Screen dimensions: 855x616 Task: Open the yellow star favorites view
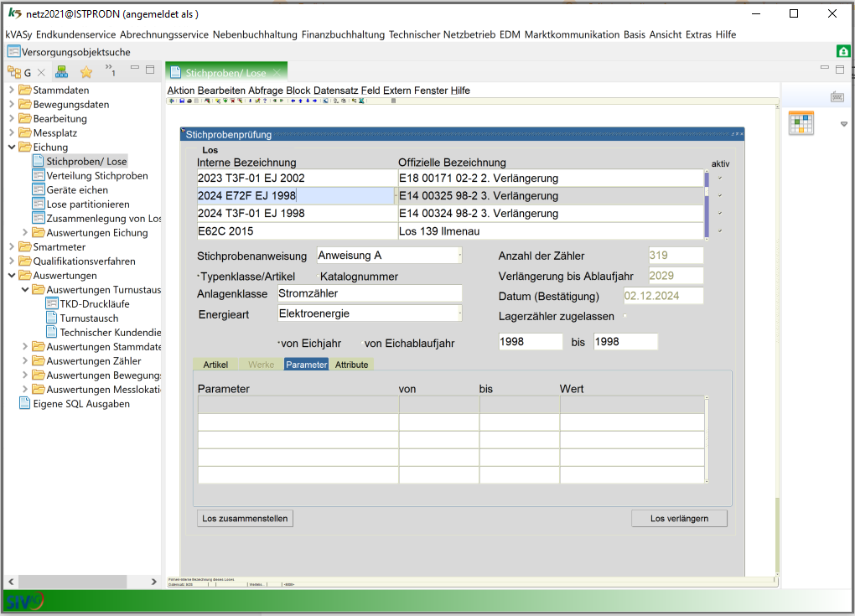tap(85, 72)
